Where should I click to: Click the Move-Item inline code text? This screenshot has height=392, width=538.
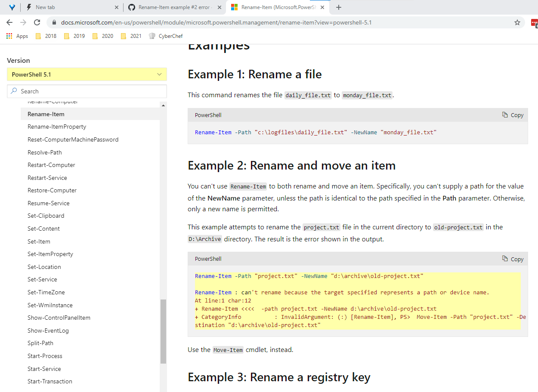pos(228,350)
